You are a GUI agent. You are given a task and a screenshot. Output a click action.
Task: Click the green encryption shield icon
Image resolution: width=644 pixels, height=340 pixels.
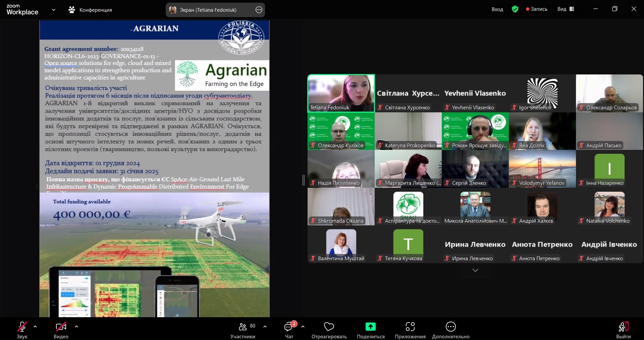(x=515, y=9)
